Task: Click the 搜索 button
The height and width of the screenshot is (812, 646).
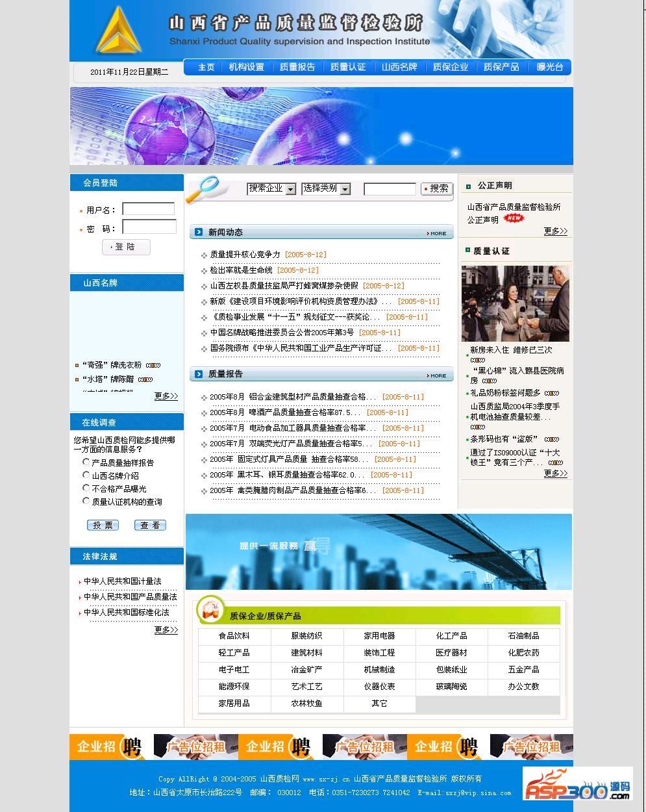Action: [x=437, y=188]
